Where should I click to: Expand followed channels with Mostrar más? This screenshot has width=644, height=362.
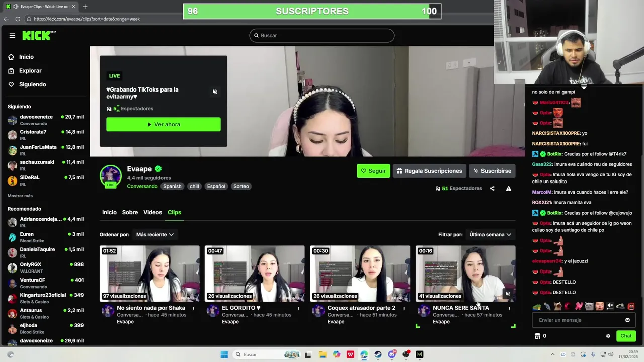20,196
